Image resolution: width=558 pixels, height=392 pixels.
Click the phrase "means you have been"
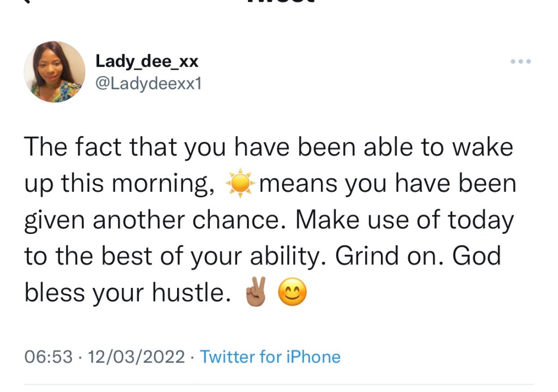click(387, 185)
